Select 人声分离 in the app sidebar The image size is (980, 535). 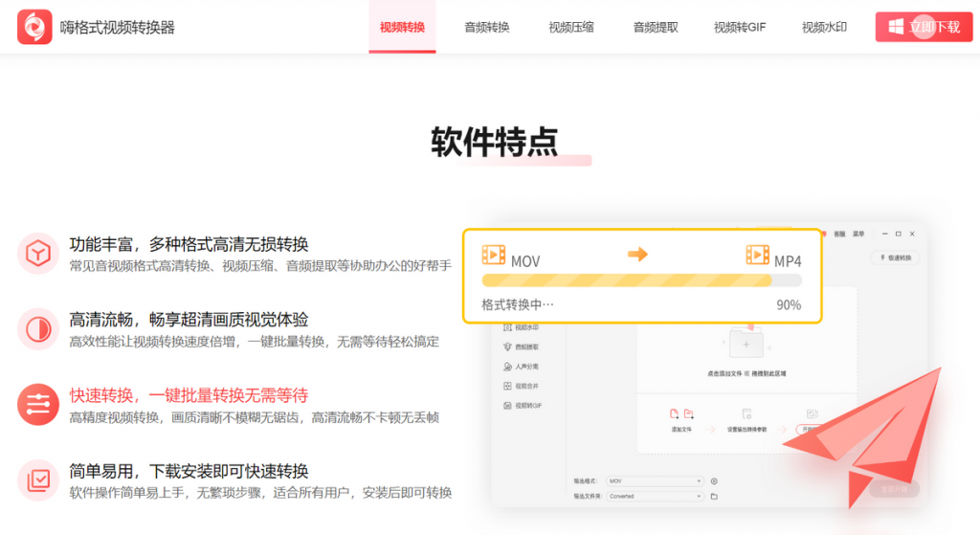pyautogui.click(x=522, y=367)
